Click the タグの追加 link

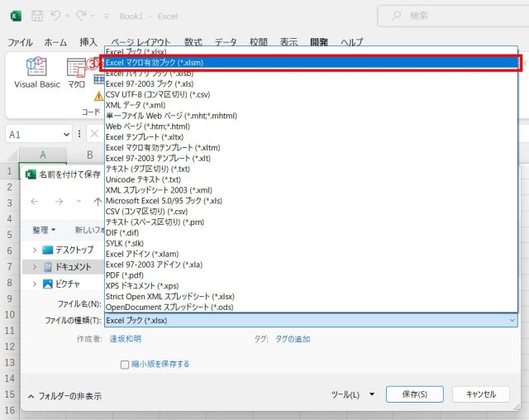point(293,339)
